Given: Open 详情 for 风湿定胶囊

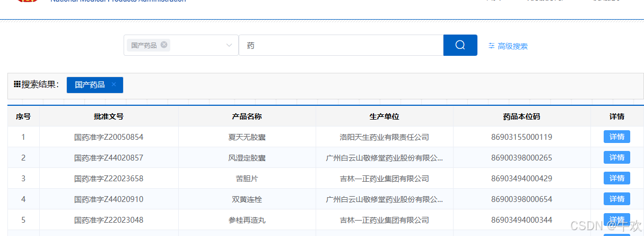Looking at the screenshot, I should (x=617, y=157).
